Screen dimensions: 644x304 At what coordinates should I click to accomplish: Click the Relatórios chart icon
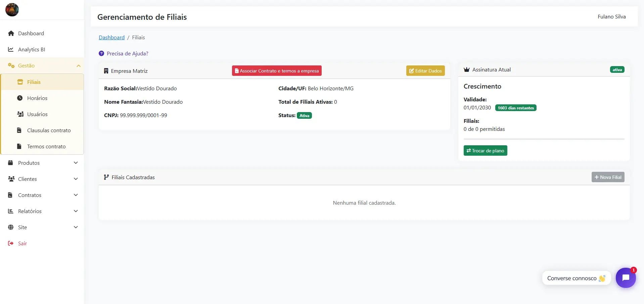(11, 211)
